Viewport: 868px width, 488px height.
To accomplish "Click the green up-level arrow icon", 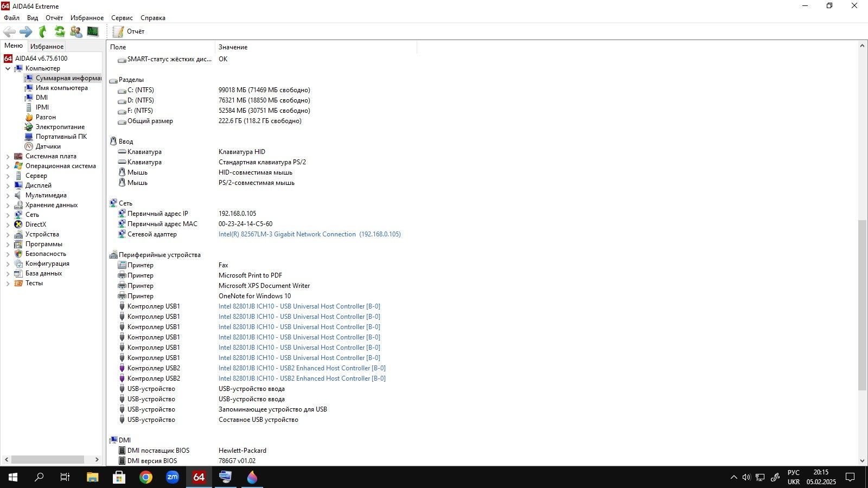I will pyautogui.click(x=42, y=31).
